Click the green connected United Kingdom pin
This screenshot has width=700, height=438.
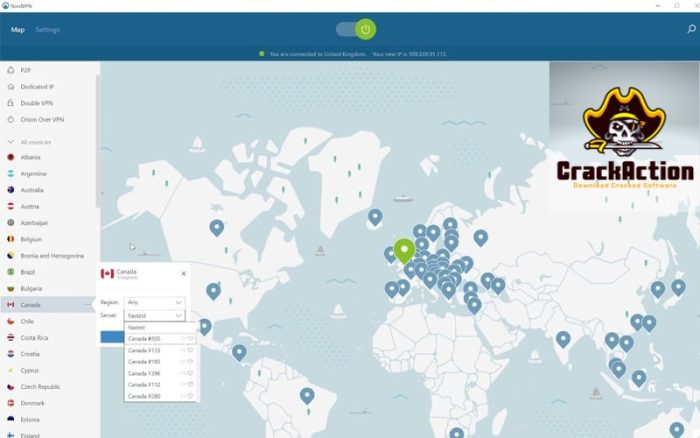point(404,250)
